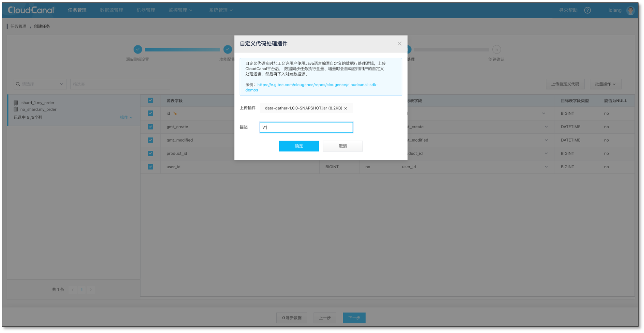
Task: Click the key icon next to id field
Action: point(174,113)
